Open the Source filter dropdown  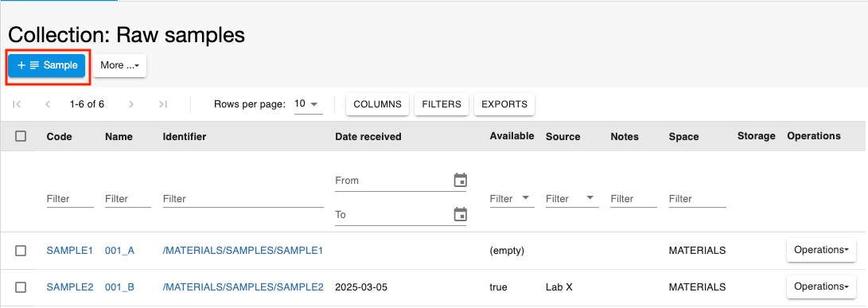[572, 198]
